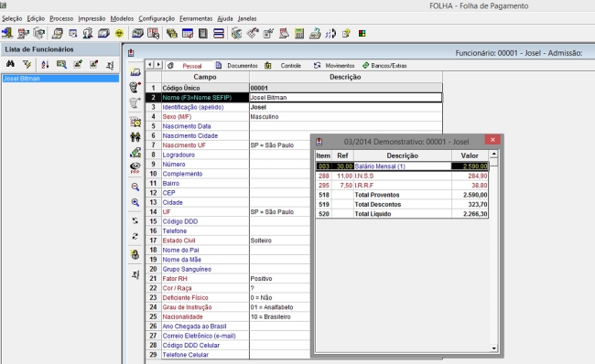Image resolution: width=595 pixels, height=364 pixels.
Task: Click the Total Descontos row
Action: [x=402, y=204]
